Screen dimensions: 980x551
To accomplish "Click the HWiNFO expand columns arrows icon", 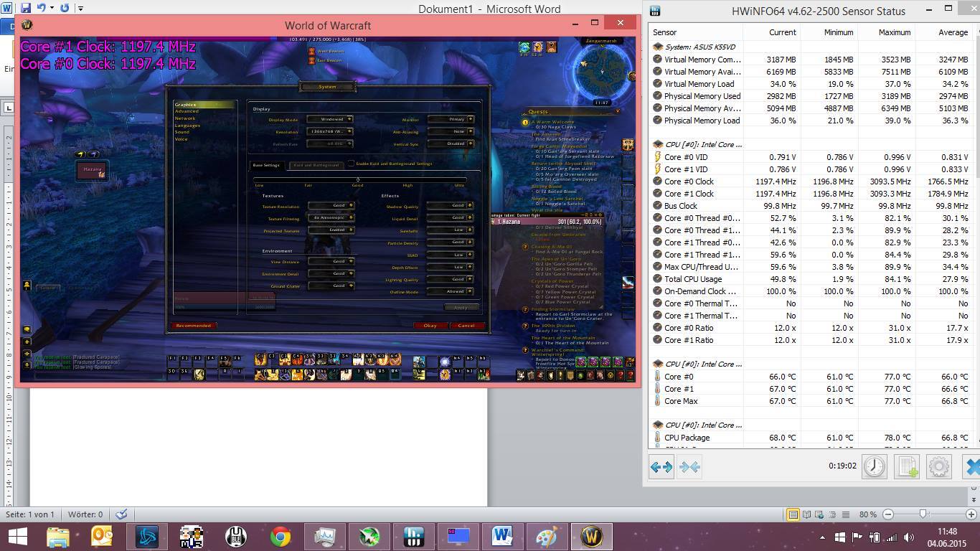I will 661,467.
